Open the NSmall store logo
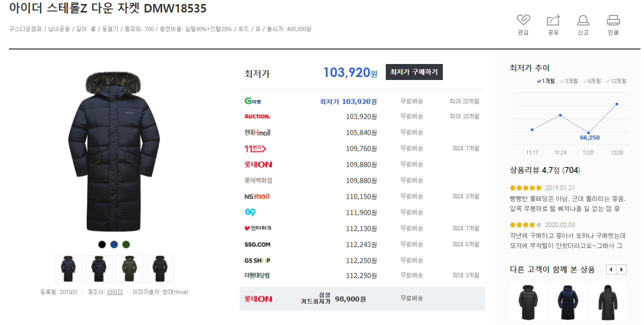Screen dimensions: 644x325 tap(257, 196)
